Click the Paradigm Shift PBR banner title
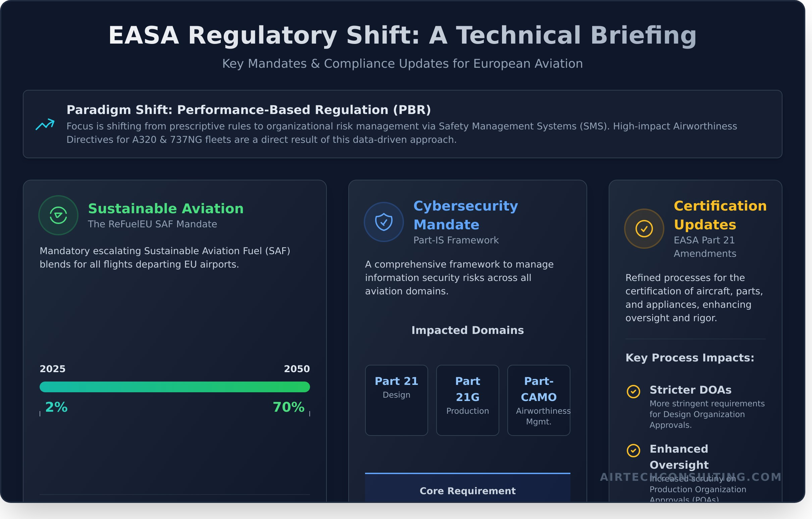Screen dimensions: 812x519 (249, 110)
